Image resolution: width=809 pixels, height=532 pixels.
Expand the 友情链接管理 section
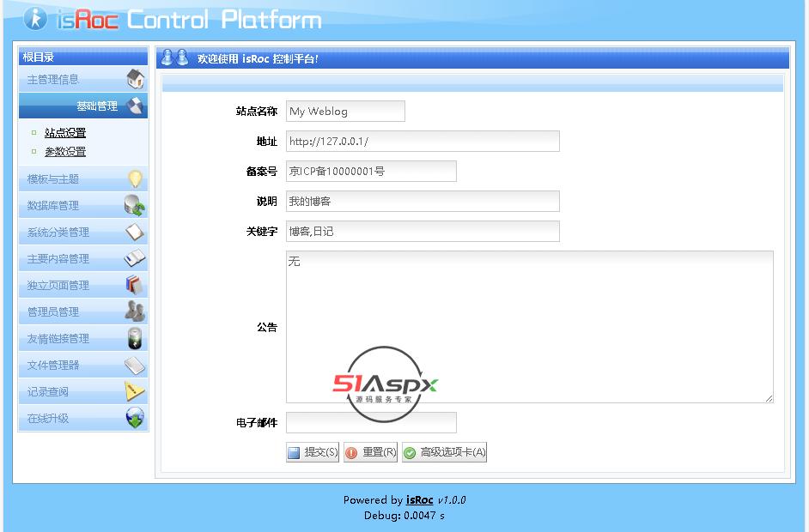coord(83,338)
